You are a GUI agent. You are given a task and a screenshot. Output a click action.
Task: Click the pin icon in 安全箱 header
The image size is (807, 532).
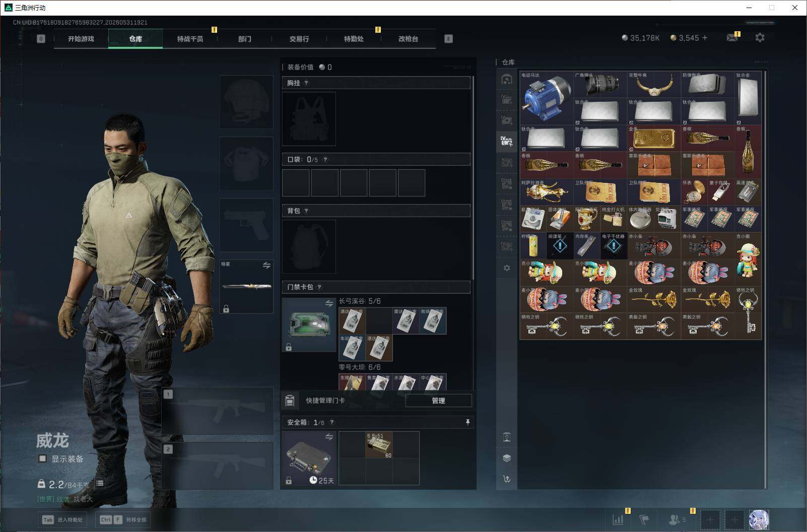[x=467, y=422]
